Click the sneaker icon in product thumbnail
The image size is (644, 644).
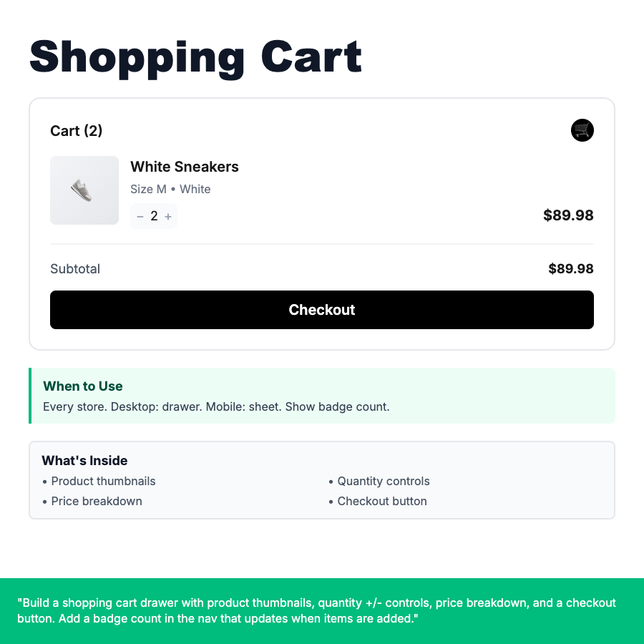83,189
